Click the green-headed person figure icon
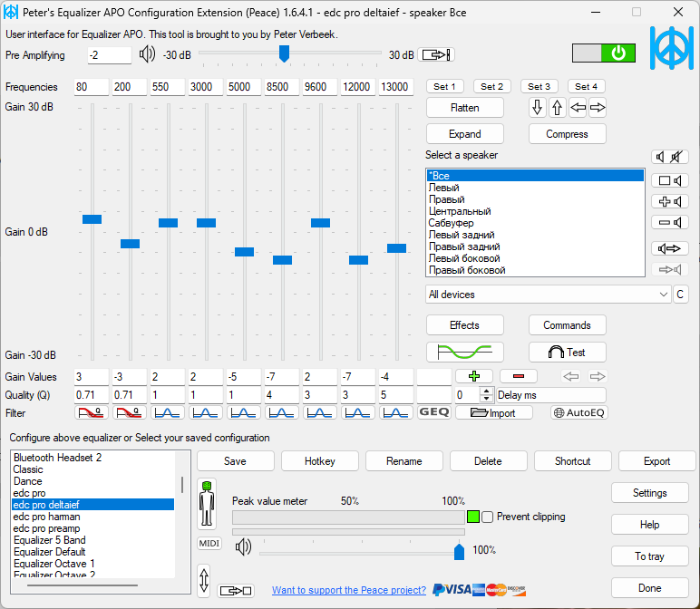 (x=207, y=504)
